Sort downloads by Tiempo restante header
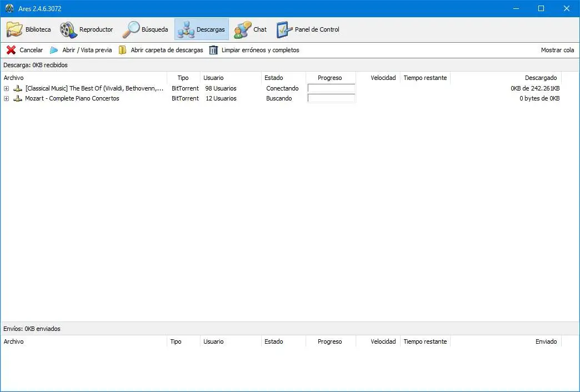The image size is (580, 392). coord(425,78)
